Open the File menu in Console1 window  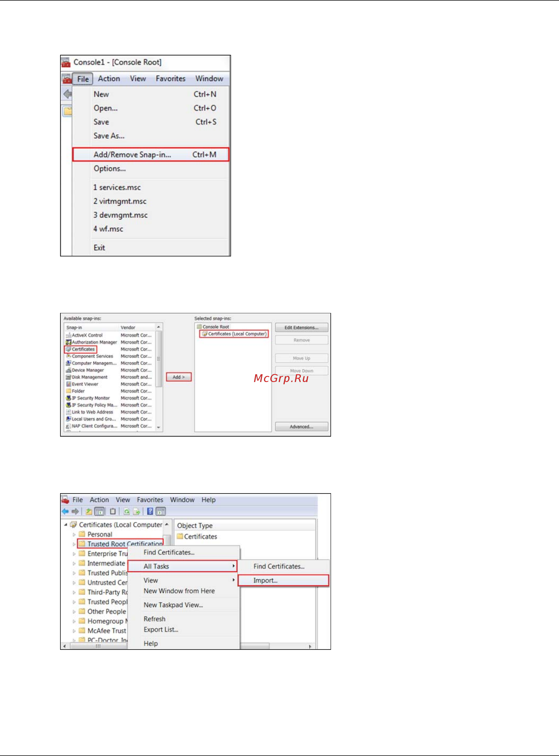[83, 79]
